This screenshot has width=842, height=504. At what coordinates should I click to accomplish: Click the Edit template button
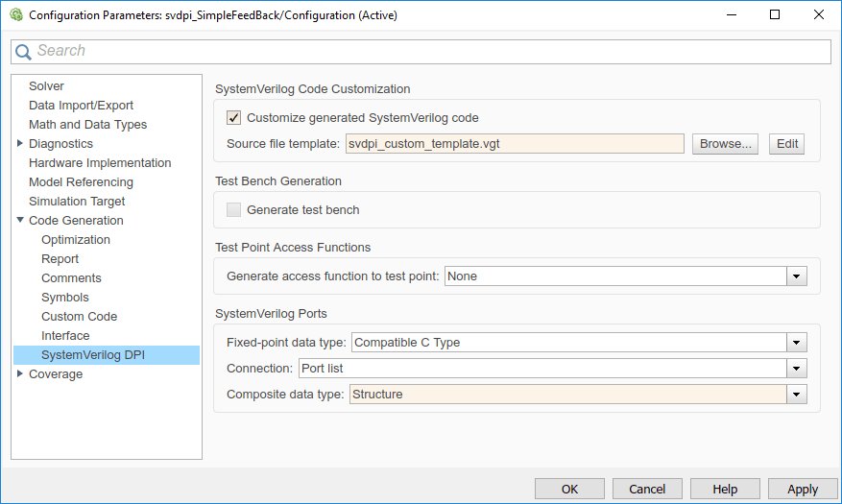(x=786, y=144)
